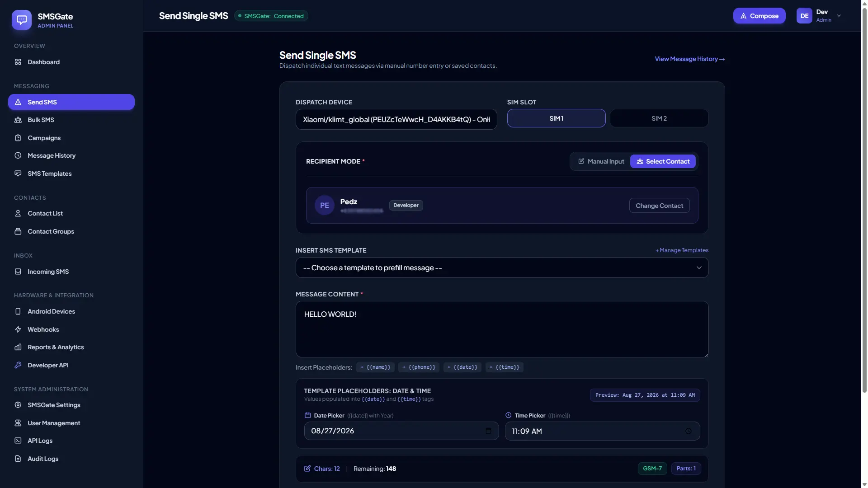Go to Bulk SMS page

[x=71, y=120]
